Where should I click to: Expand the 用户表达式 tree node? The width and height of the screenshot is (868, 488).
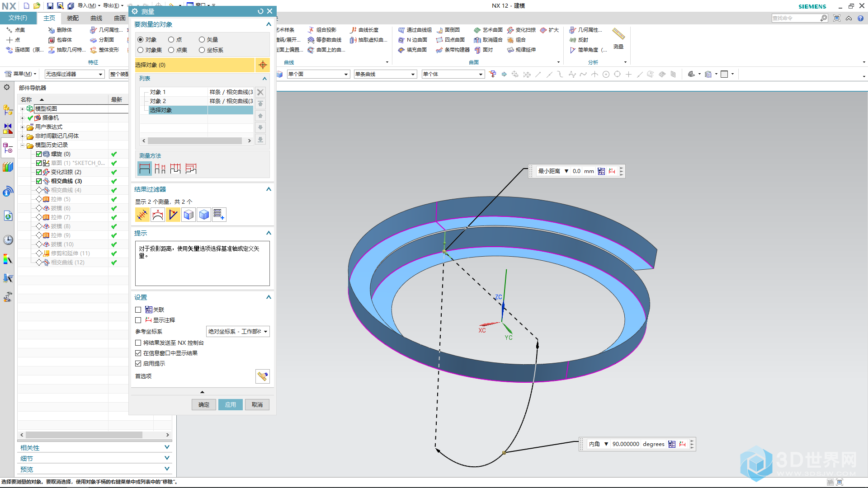(x=22, y=127)
